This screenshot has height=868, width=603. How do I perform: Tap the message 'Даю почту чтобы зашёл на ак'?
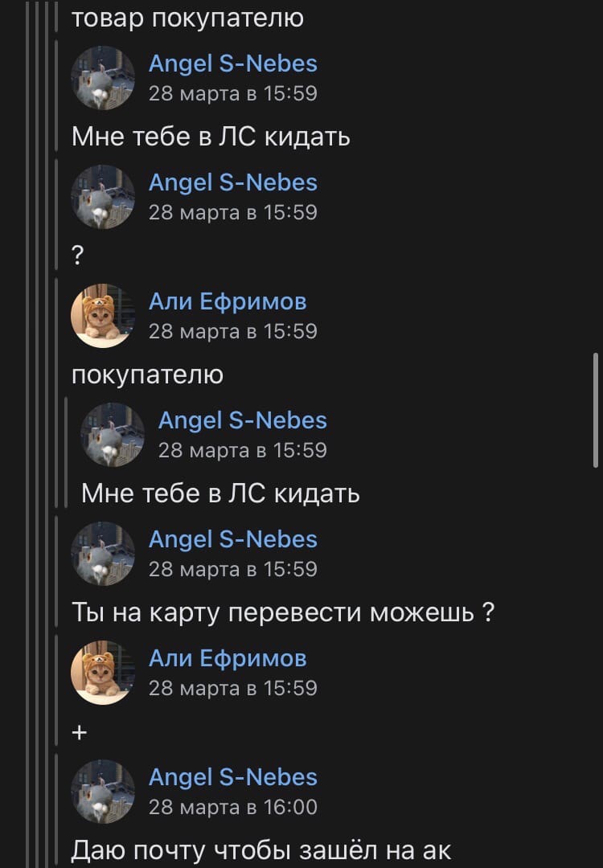click(261, 850)
